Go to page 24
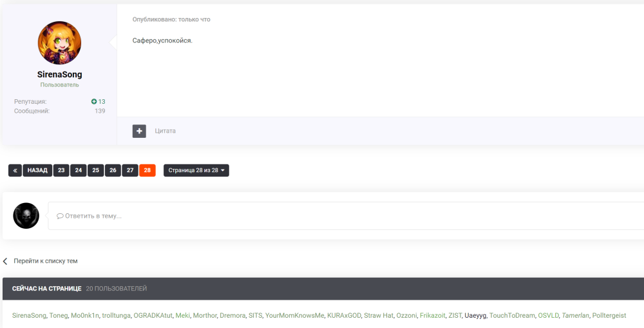Screen dimensions: 644x328 tap(79, 171)
